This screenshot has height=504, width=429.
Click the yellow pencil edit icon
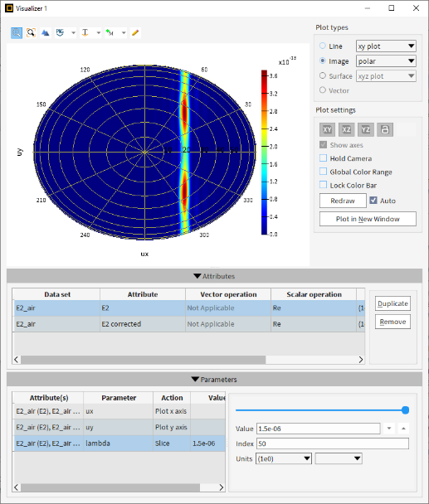[135, 33]
